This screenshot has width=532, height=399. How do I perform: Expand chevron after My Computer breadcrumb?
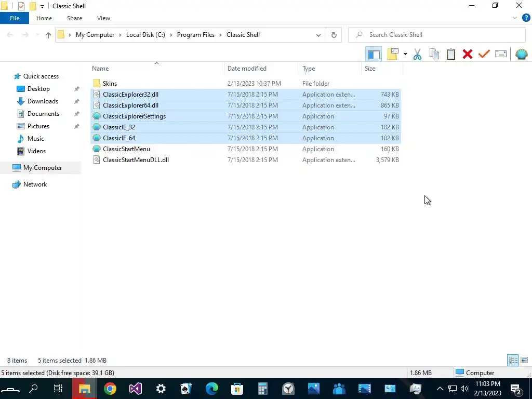pos(120,35)
